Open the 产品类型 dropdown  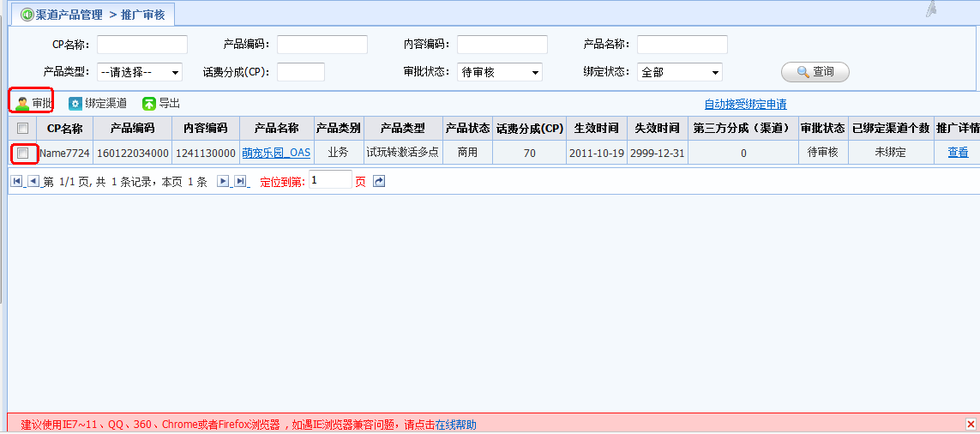pos(139,72)
